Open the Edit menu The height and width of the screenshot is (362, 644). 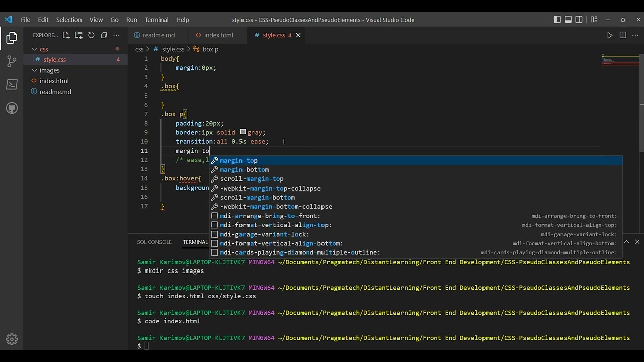pos(43,20)
